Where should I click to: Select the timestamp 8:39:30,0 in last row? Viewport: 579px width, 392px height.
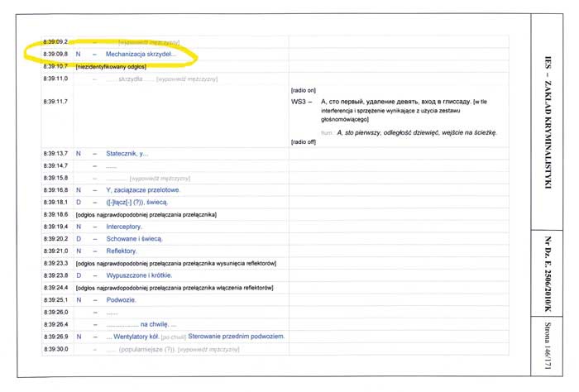[55, 349]
